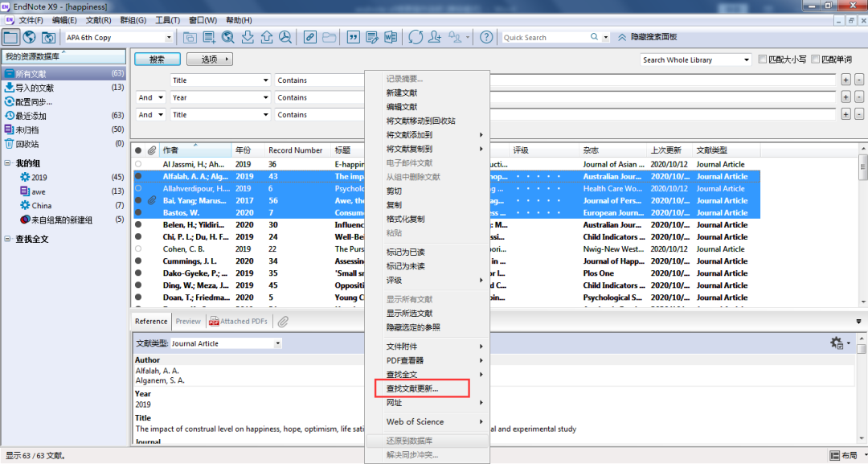Open Quick Search options dropdown arrow
Screen dimensions: 868x464
click(606, 38)
